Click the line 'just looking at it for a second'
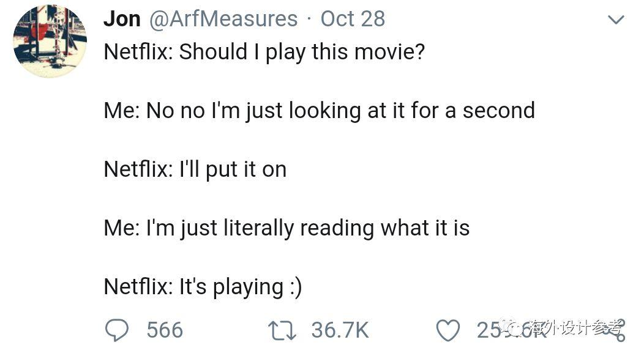Viewport: 644px width, 356px height. (390, 111)
